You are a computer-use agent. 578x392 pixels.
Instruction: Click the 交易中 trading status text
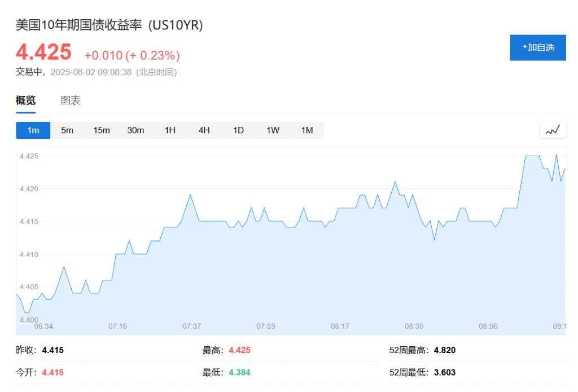29,72
